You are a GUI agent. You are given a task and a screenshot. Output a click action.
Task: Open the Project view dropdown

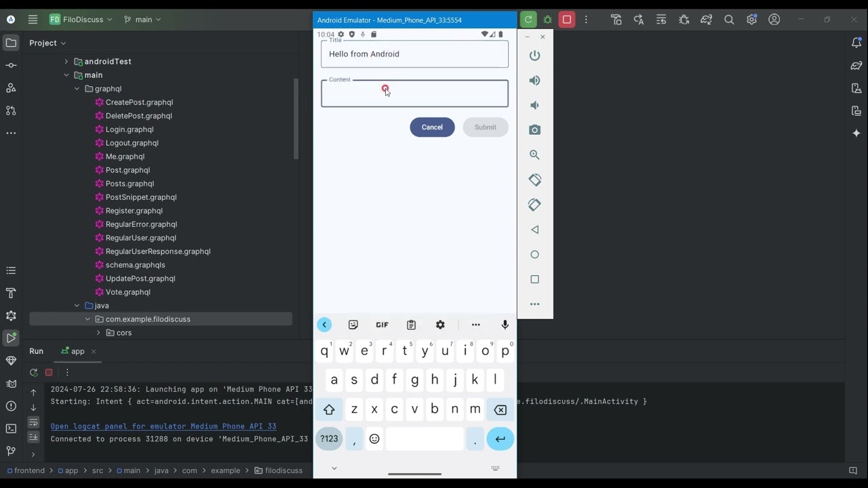[x=47, y=43]
